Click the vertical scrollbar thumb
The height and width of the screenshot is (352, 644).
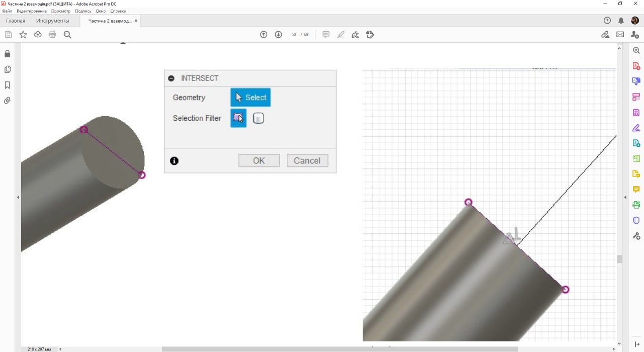click(x=619, y=259)
